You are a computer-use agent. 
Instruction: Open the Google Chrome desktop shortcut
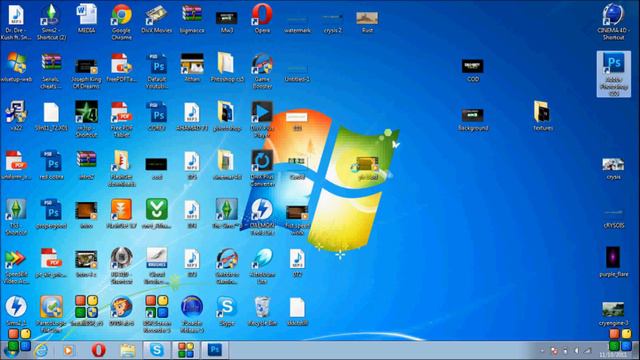coord(122,16)
